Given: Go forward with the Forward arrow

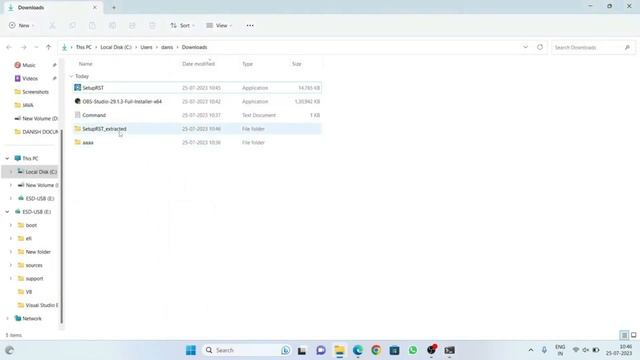Looking at the screenshot, I should (x=24, y=47).
